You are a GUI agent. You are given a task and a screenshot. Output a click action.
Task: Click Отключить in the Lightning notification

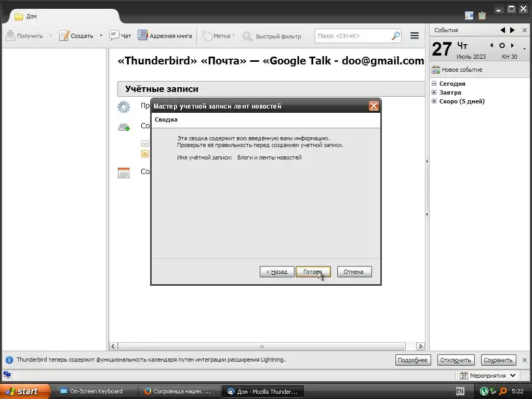pyautogui.click(x=456, y=360)
